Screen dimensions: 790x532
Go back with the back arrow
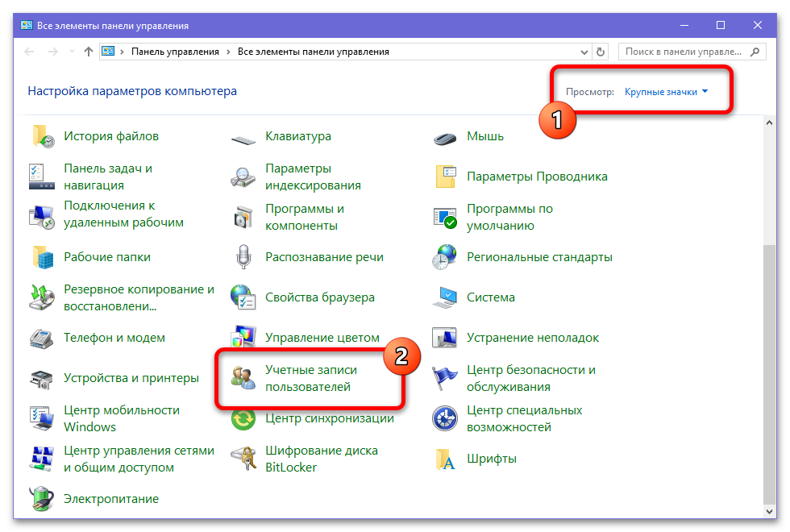[29, 52]
